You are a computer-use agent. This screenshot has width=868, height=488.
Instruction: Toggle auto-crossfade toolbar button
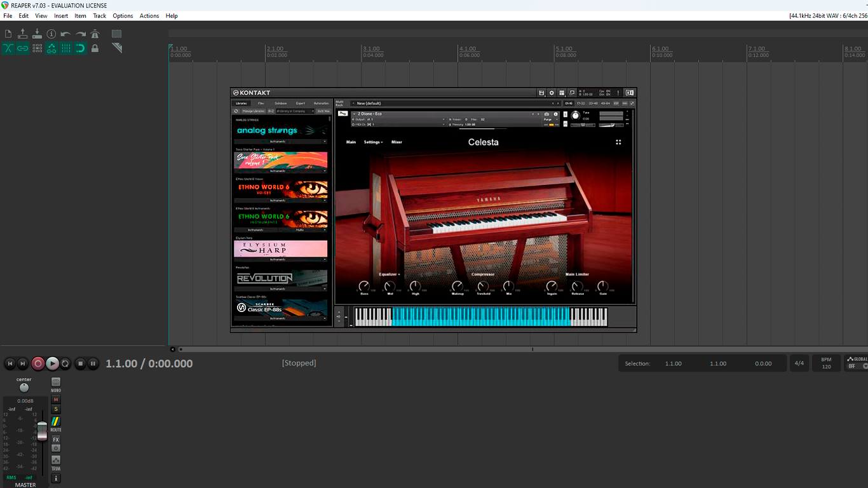coord(8,48)
